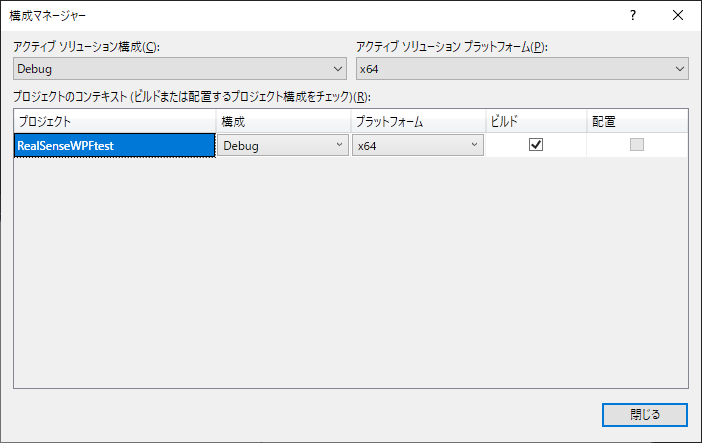Open the active solution configuration dropdown
702x443 pixels.
tap(180, 69)
